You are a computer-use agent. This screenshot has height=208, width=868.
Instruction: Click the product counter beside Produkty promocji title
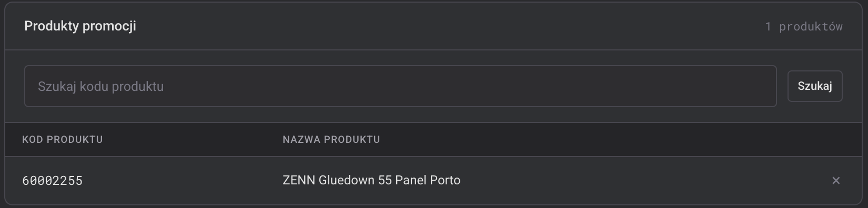point(804,26)
